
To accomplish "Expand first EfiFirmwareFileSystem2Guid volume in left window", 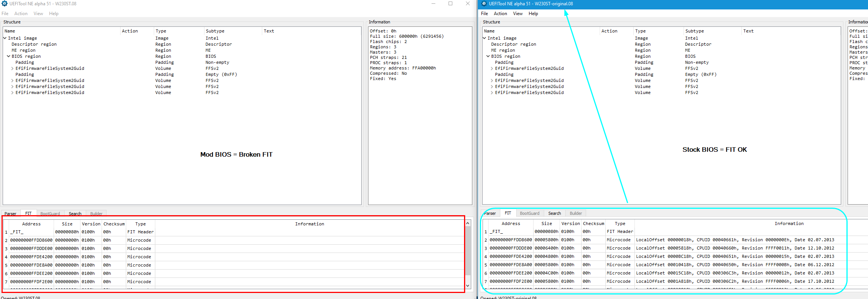I will [12, 68].
